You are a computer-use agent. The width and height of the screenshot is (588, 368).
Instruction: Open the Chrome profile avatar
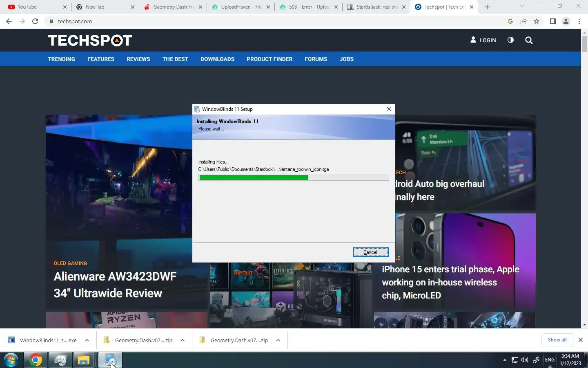point(566,21)
